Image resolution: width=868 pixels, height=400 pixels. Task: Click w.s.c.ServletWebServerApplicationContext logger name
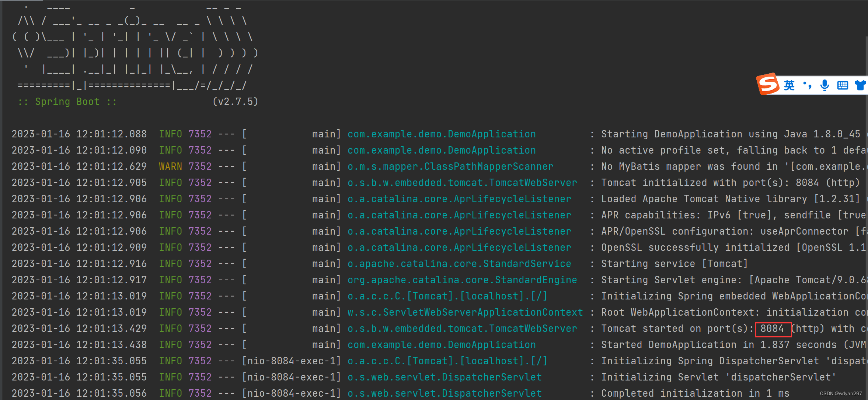[x=465, y=312]
